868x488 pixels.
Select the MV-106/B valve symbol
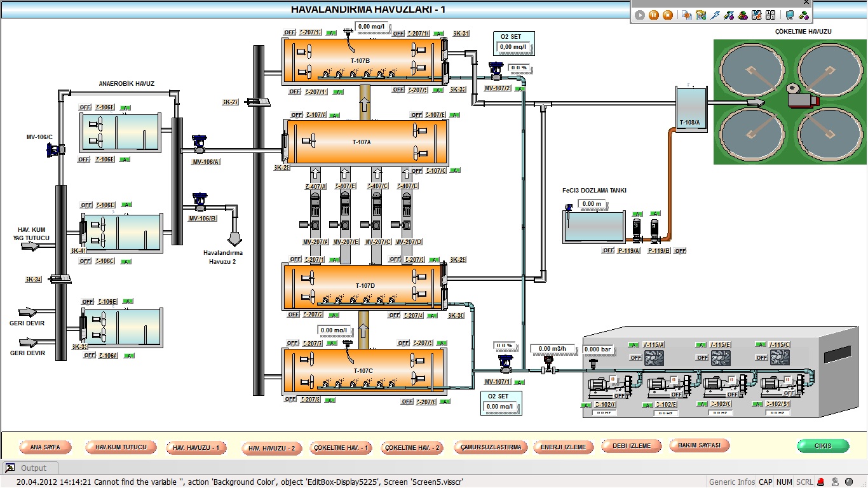[200, 201]
